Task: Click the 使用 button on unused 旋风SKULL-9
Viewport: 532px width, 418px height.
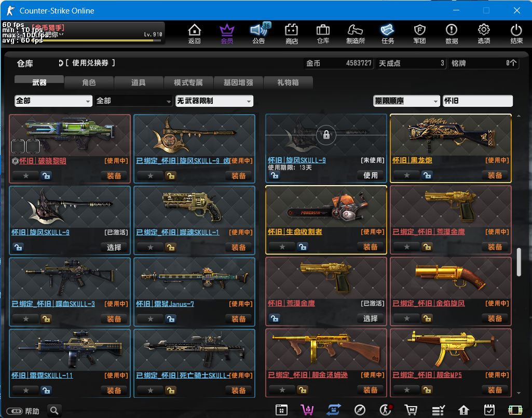Action: point(370,175)
